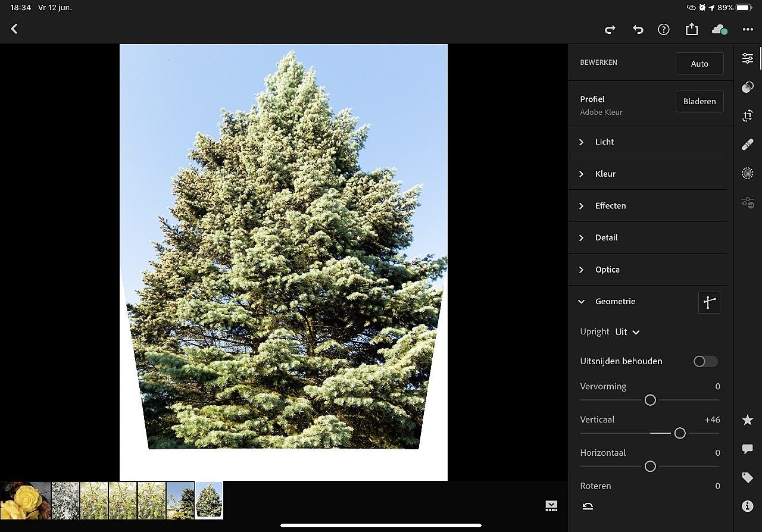Click the Roteren label
Image resolution: width=762 pixels, height=532 pixels.
(595, 486)
